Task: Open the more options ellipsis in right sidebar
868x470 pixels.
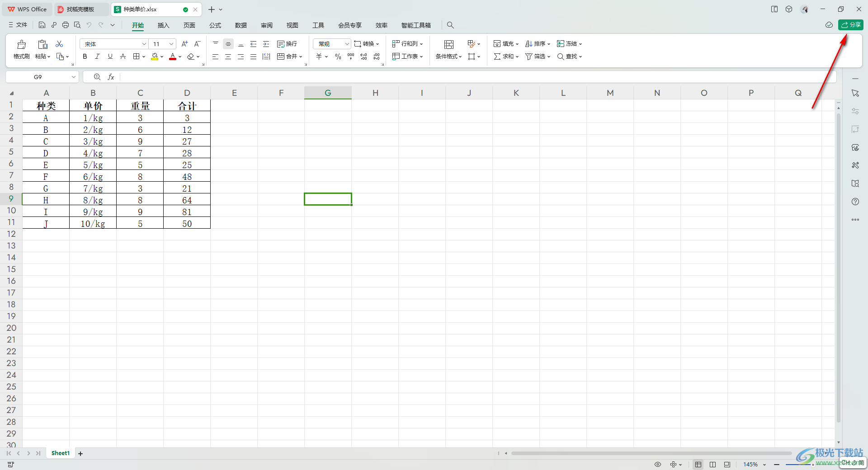Action: pos(855,220)
